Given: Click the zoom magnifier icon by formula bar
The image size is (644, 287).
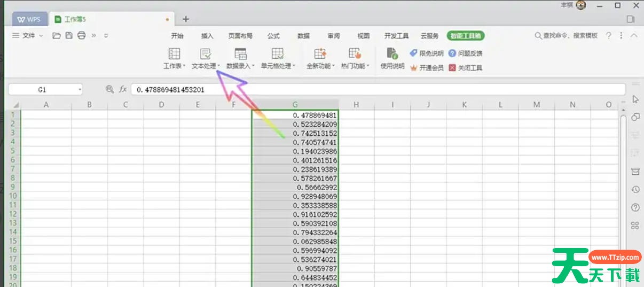Looking at the screenshot, I should click(110, 90).
